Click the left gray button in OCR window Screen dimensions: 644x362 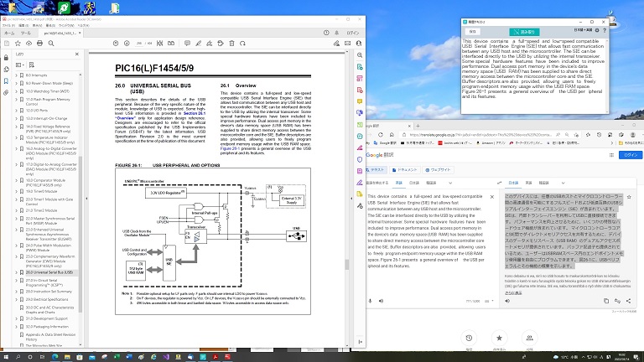[473, 32]
